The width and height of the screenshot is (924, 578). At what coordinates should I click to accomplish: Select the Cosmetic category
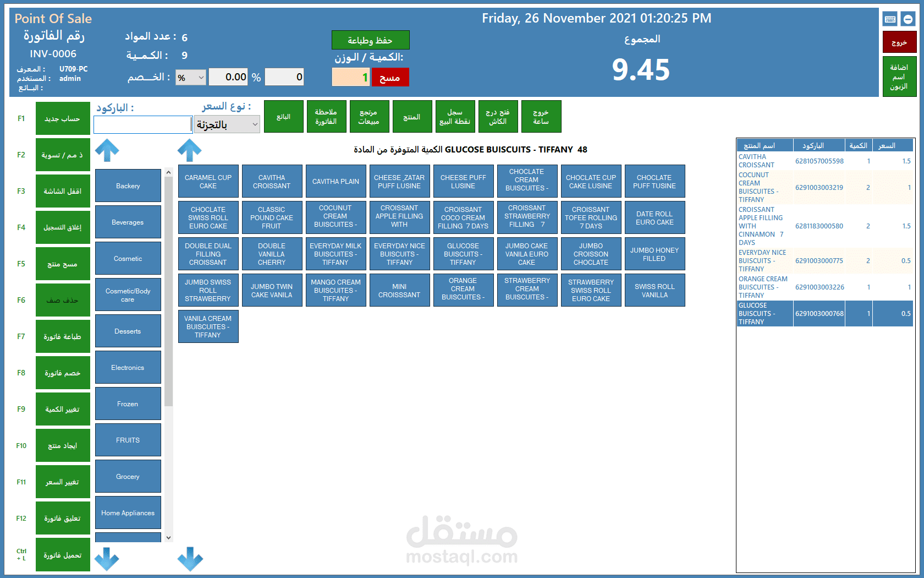click(x=128, y=259)
